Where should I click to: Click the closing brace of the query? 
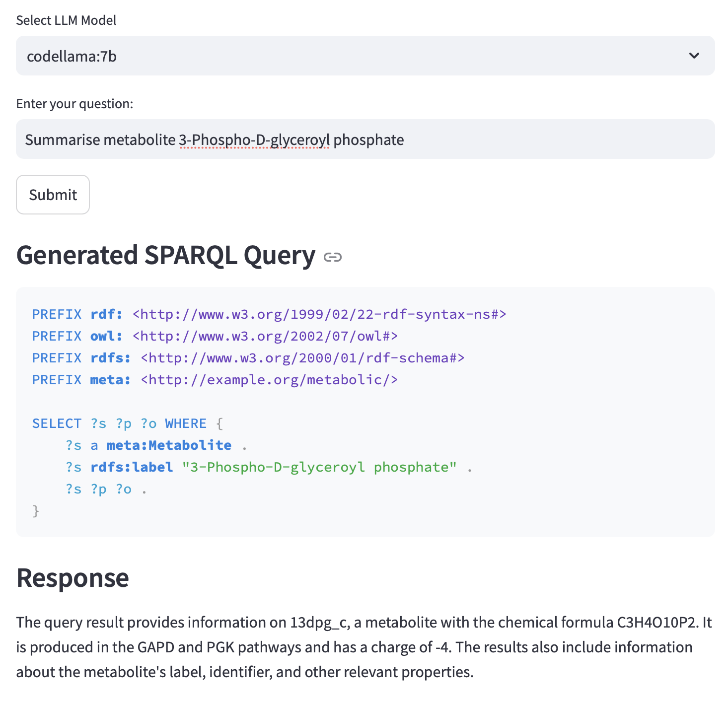pos(36,511)
